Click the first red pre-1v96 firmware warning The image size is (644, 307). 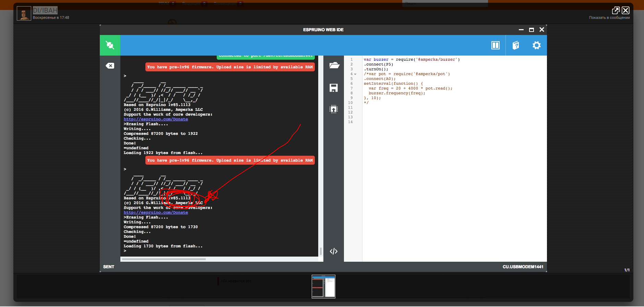[230, 67]
